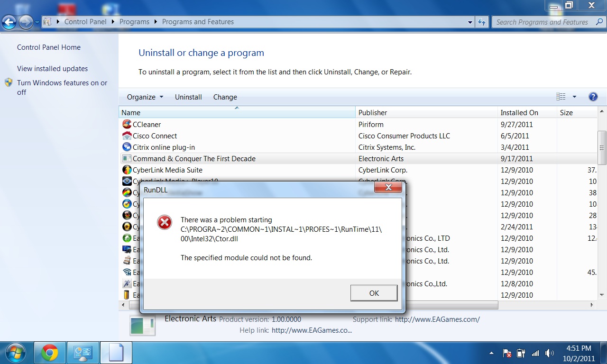Select the Citrix online plug-in icon
Screen dimensions: 607x364
pos(127,147)
